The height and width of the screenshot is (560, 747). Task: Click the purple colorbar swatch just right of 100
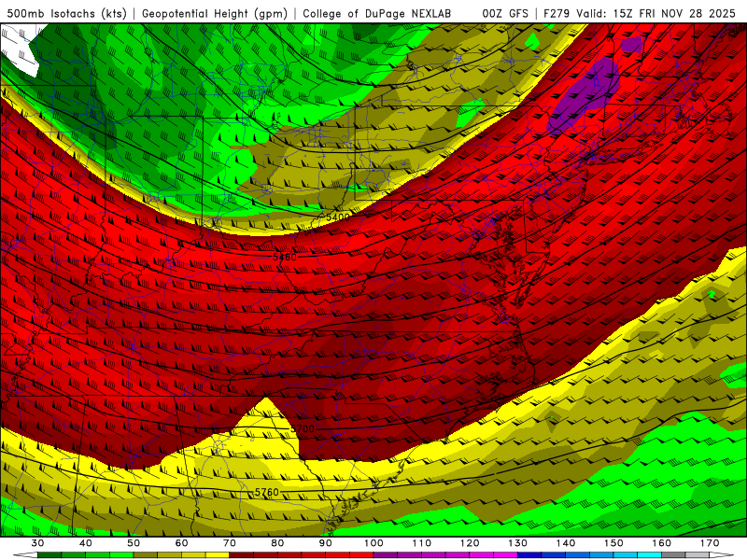[x=386, y=555]
